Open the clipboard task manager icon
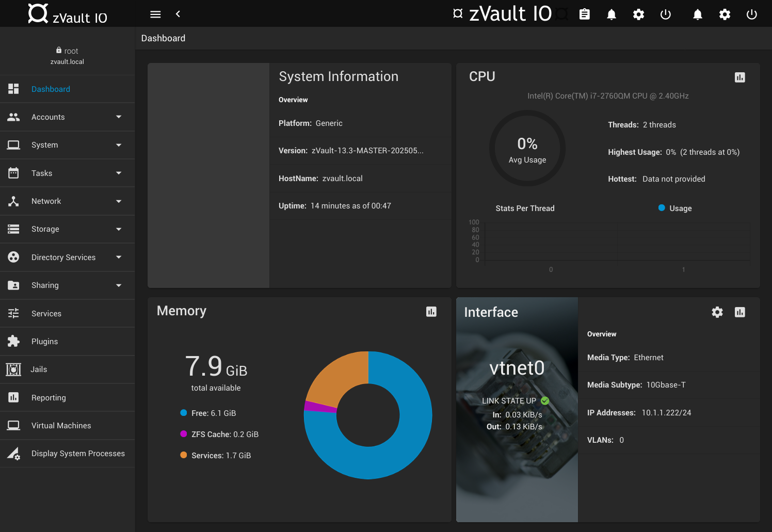Screen dimensions: 772x532 pyautogui.click(x=584, y=14)
